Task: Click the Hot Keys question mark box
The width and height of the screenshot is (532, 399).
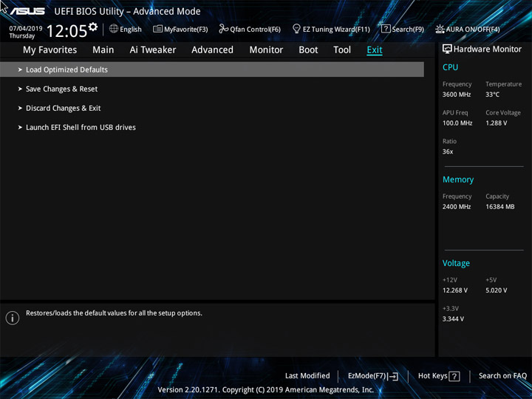Action: pyautogui.click(x=454, y=376)
